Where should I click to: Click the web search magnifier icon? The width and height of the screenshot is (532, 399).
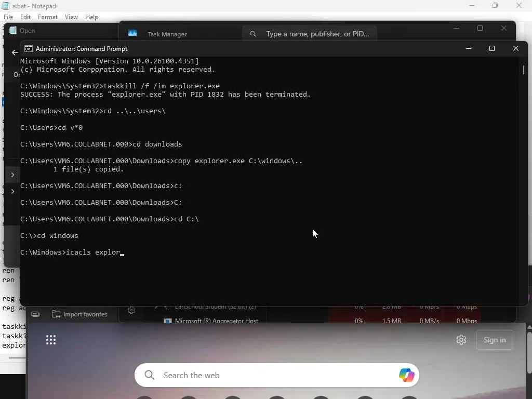click(x=149, y=375)
